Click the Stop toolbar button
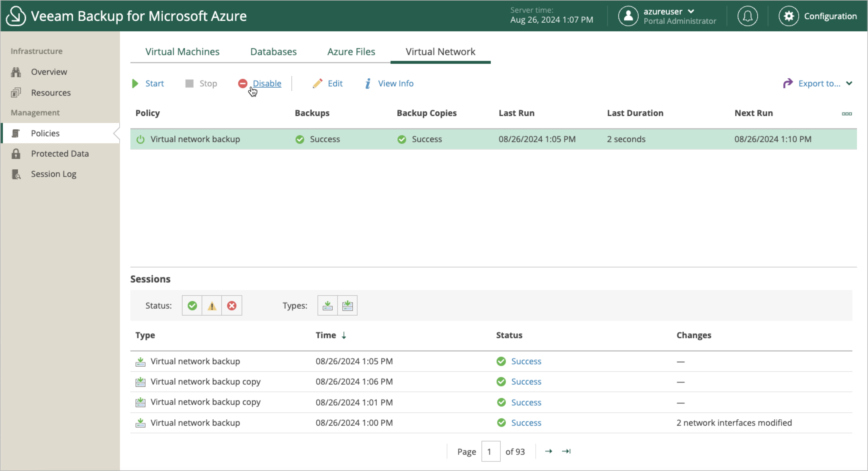Viewport: 868px width, 471px height. point(201,83)
